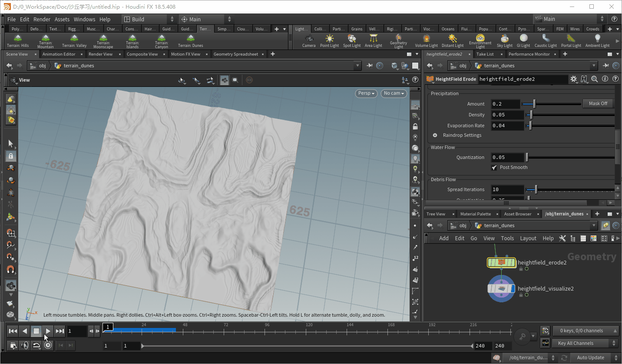Add a Point Light from the shelf
This screenshot has width=622, height=364.
[x=330, y=41]
